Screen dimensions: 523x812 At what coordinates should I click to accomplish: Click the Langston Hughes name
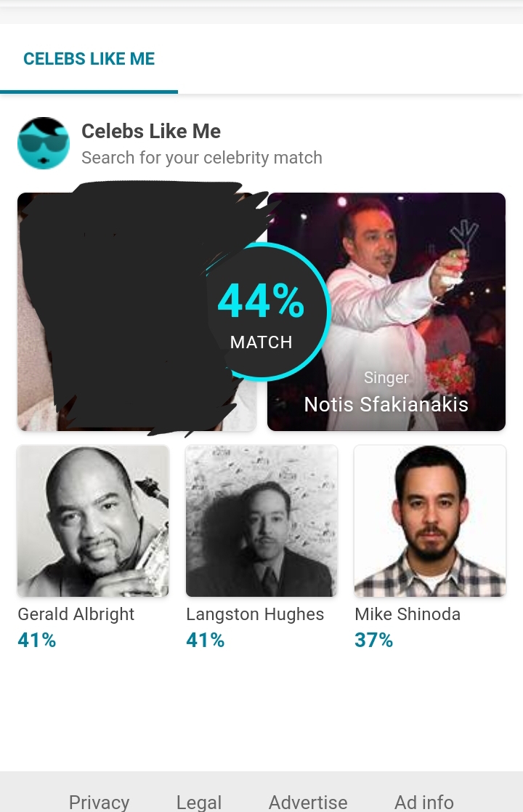click(255, 614)
